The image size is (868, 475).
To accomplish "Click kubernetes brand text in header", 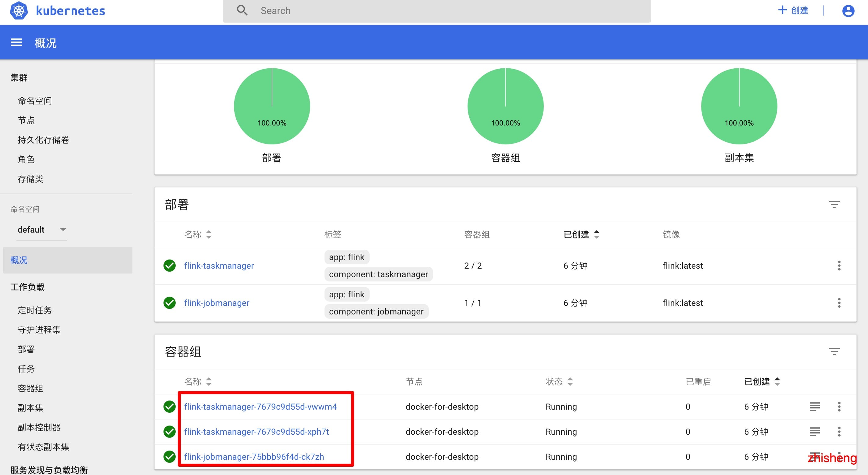I will 70,11.
